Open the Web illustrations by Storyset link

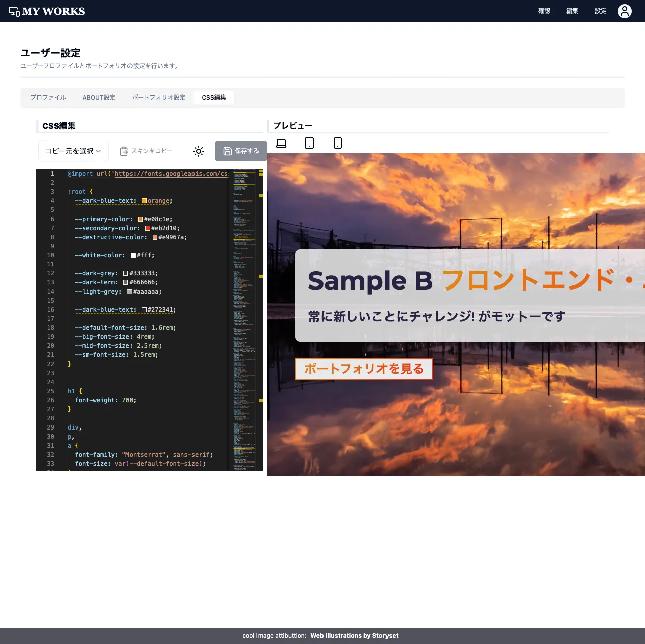tap(354, 635)
